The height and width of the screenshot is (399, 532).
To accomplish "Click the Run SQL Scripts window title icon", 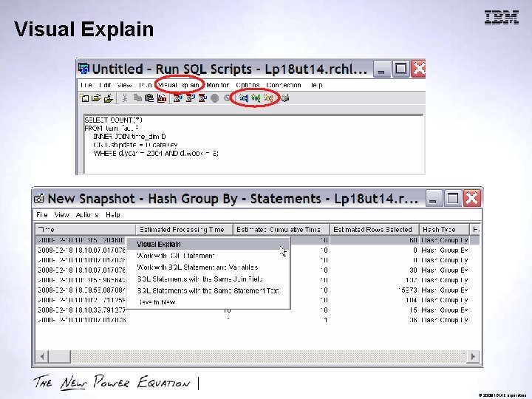I will [83, 69].
